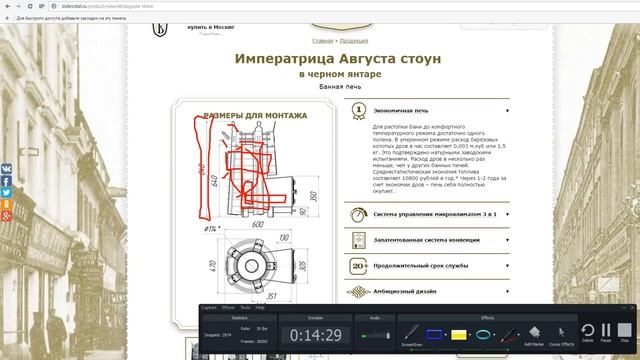This screenshot has height=360, width=640.
Task: Choose the yellow highlight rectangle tool
Action: [x=458, y=335]
